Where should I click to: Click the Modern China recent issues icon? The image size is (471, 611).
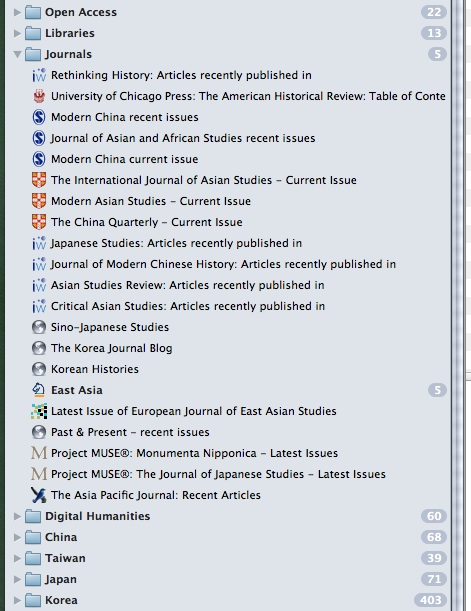pos(39,117)
